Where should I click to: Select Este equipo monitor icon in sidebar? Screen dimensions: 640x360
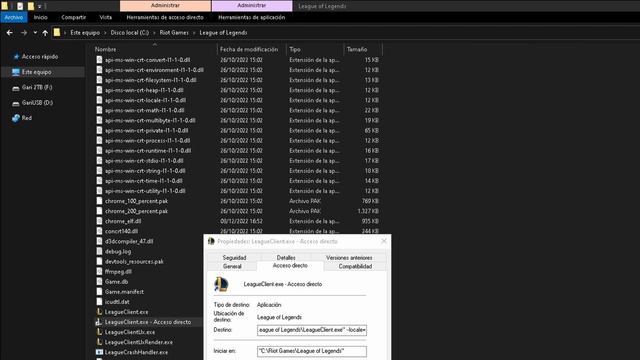16,72
